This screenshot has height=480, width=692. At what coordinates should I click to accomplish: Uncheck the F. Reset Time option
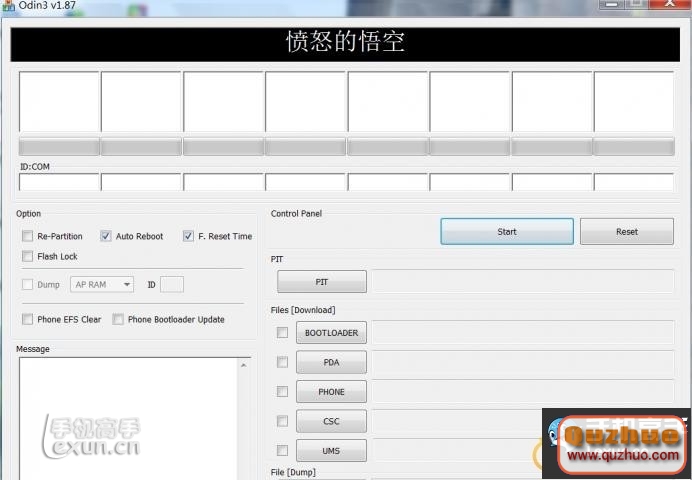pos(188,236)
